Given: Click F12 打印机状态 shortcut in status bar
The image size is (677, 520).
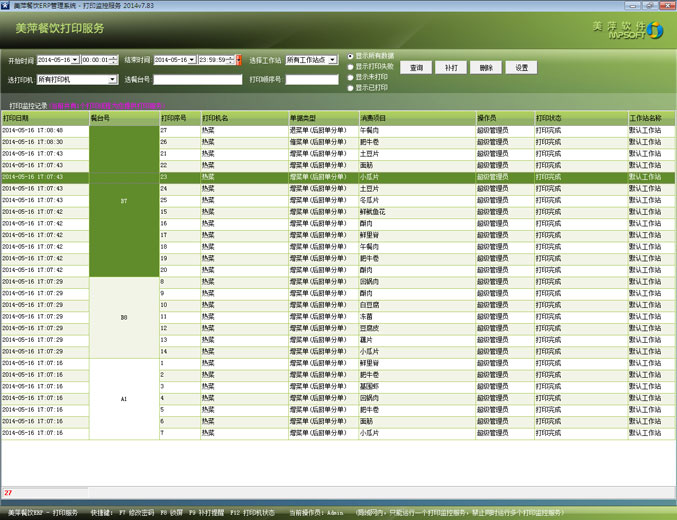Looking at the screenshot, I should [x=252, y=513].
